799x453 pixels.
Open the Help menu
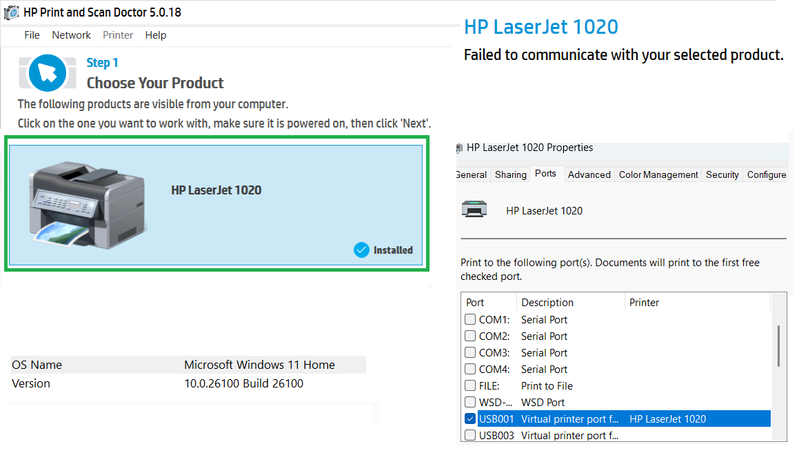(156, 35)
